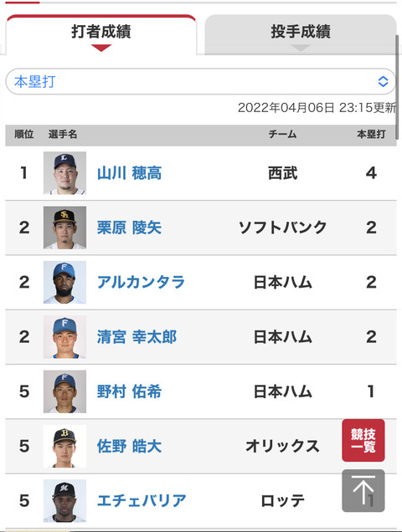Click エチェバリア's Lotte headshot photo

[64, 501]
